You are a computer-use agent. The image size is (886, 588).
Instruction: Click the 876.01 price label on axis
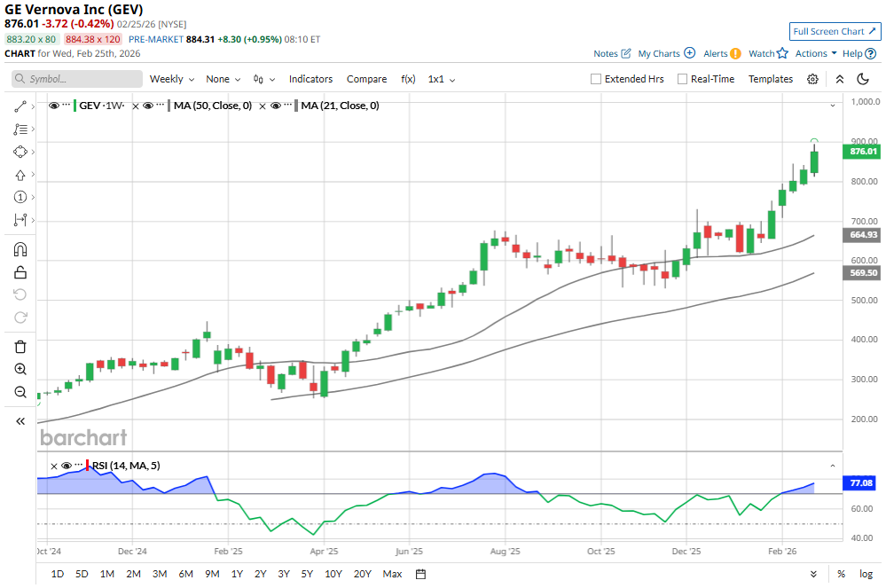(x=862, y=152)
